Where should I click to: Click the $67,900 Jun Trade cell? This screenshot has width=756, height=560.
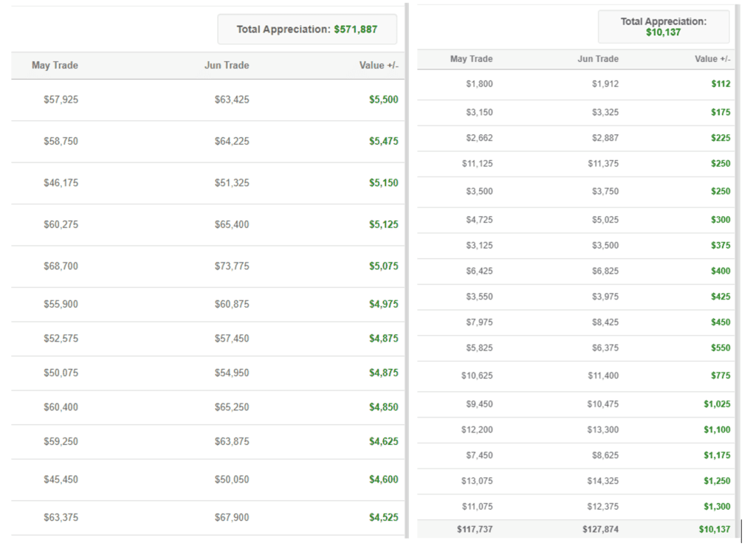pyautogui.click(x=232, y=518)
